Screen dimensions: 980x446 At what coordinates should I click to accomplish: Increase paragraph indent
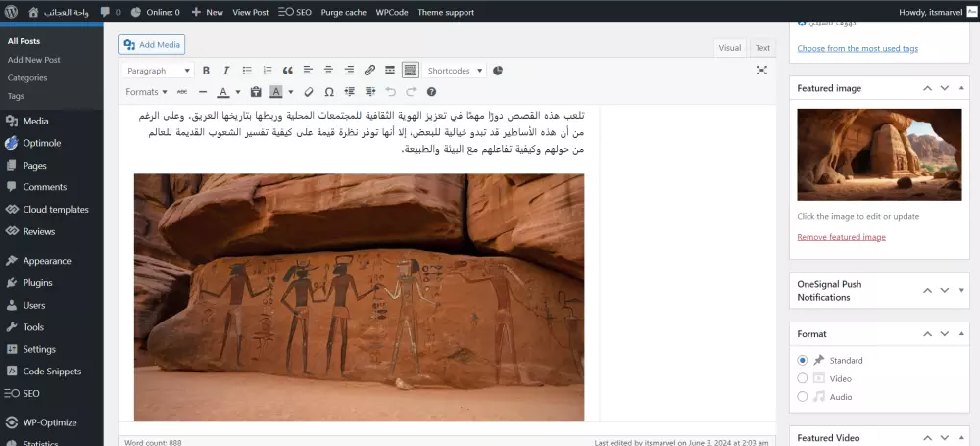[x=370, y=92]
